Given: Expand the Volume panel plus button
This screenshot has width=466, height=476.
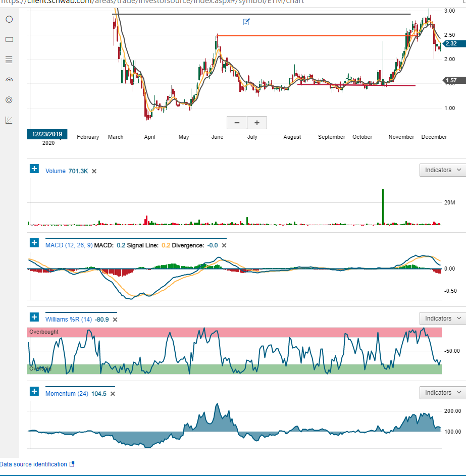Looking at the screenshot, I should 34,169.
